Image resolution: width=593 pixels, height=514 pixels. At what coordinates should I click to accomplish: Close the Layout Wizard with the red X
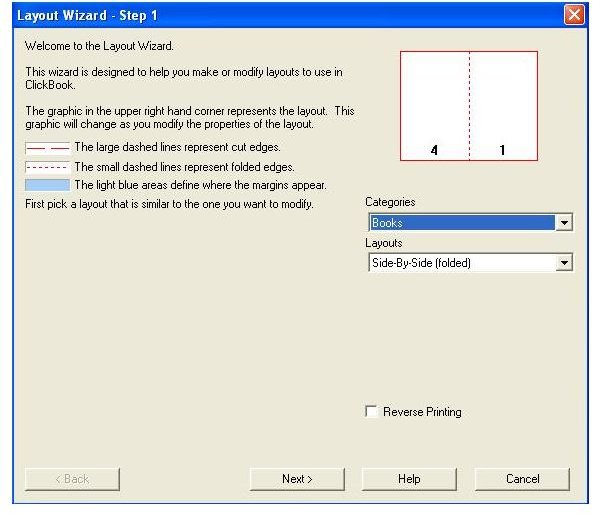coord(574,15)
